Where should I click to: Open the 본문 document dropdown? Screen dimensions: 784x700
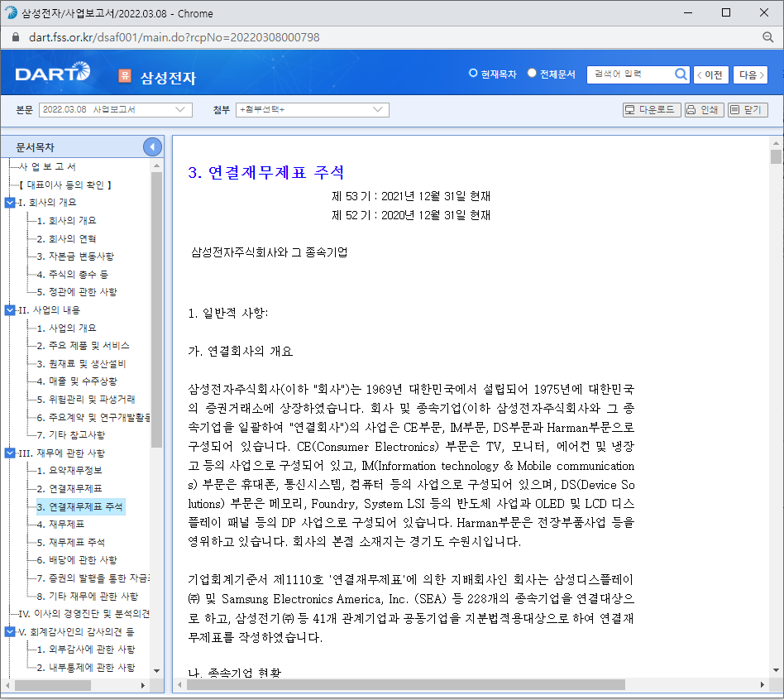point(116,109)
